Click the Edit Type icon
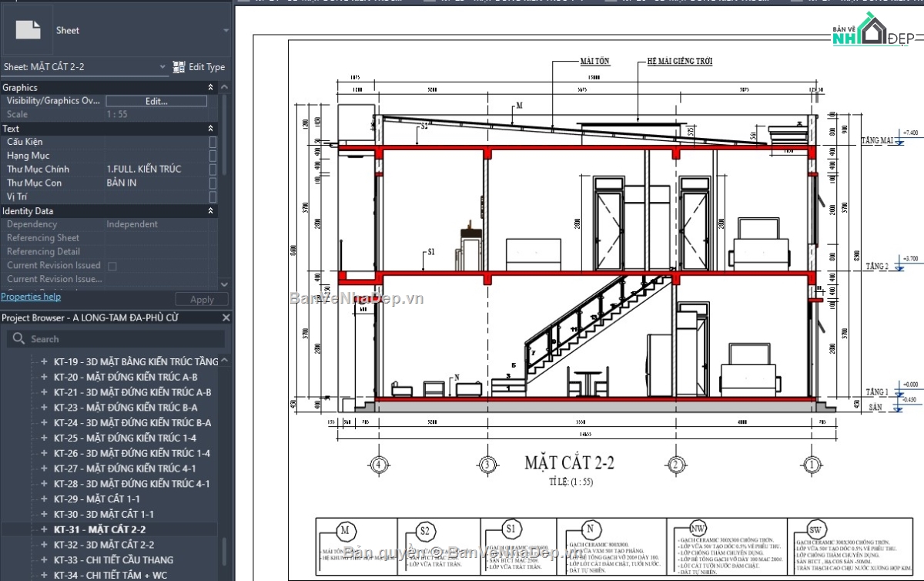This screenshot has width=924, height=581. pos(179,67)
